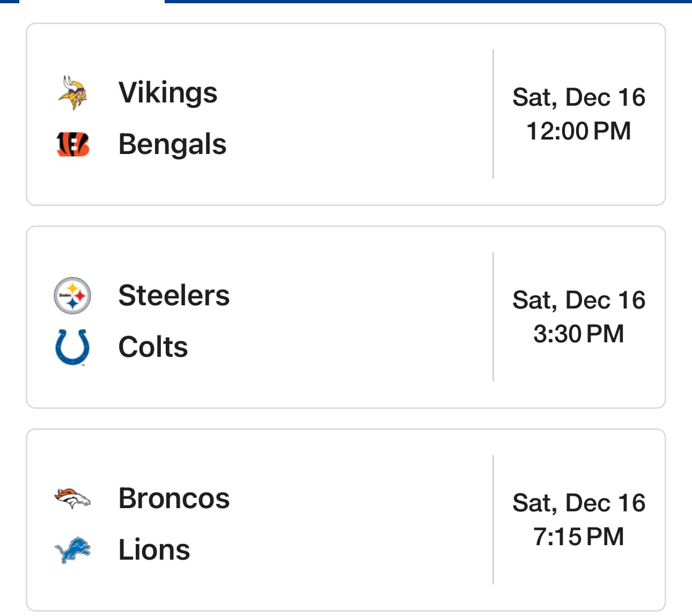The height and width of the screenshot is (616, 692).
Task: Tap the Lions team logo
Action: [x=72, y=550]
